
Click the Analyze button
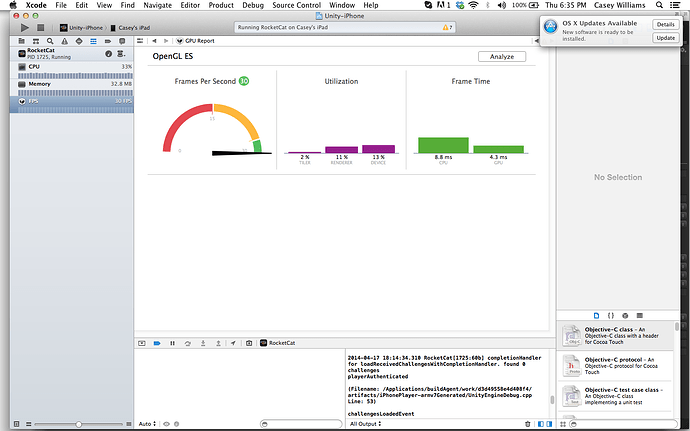pos(502,56)
